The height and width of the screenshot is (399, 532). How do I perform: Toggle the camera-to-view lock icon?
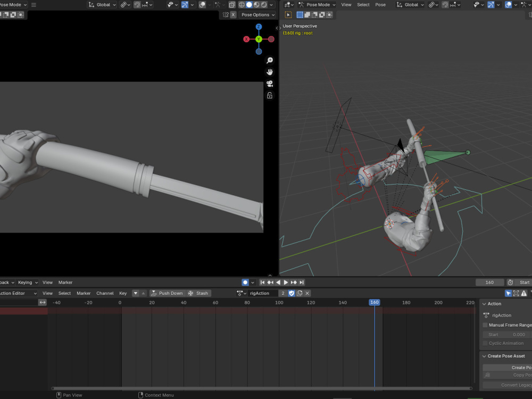[270, 96]
